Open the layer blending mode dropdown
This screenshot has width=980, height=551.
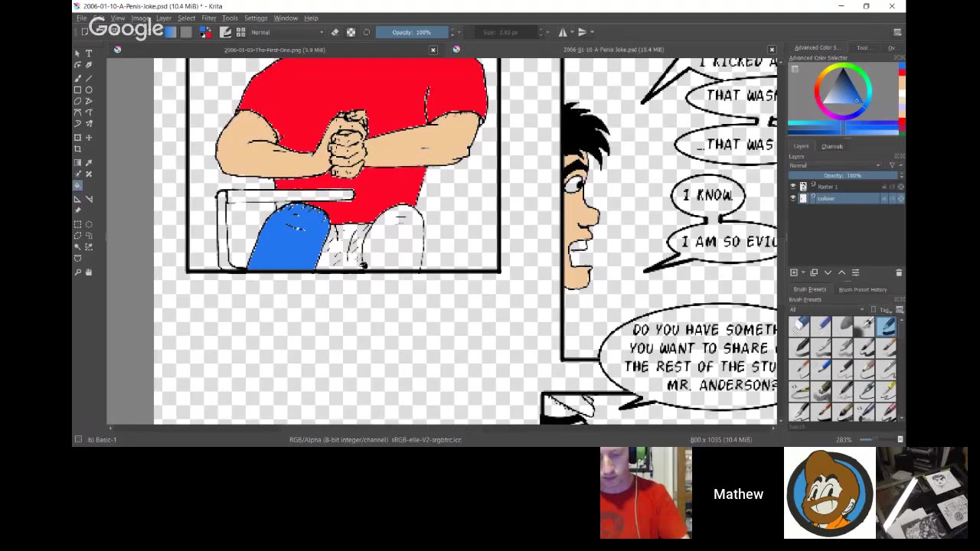tap(835, 165)
